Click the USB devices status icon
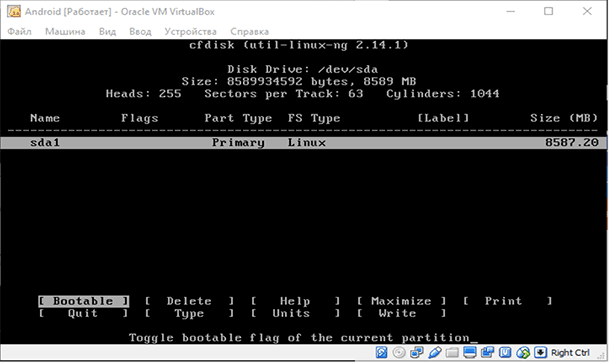The image size is (610, 363). click(435, 353)
